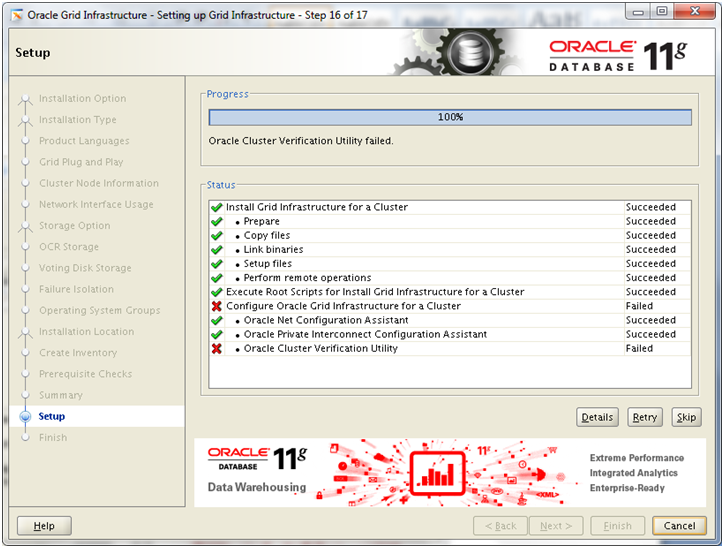Click 'Oracle Cluster Verification Utility failed.' message

[x=301, y=141]
